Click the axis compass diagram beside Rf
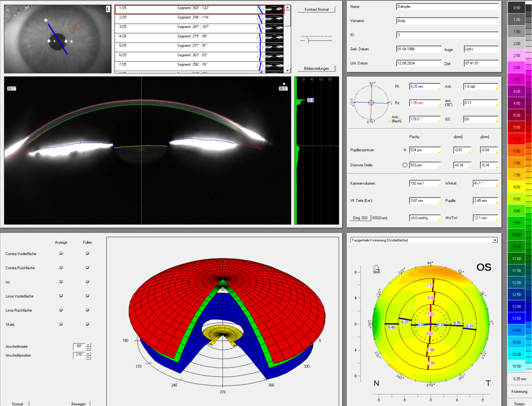This screenshot has height=406, width=532. coord(371,102)
